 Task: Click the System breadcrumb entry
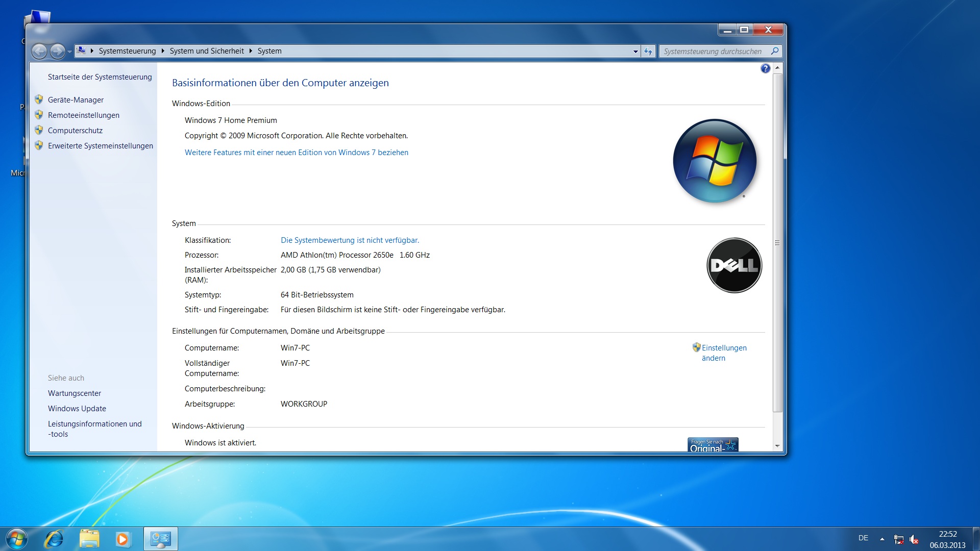269,51
